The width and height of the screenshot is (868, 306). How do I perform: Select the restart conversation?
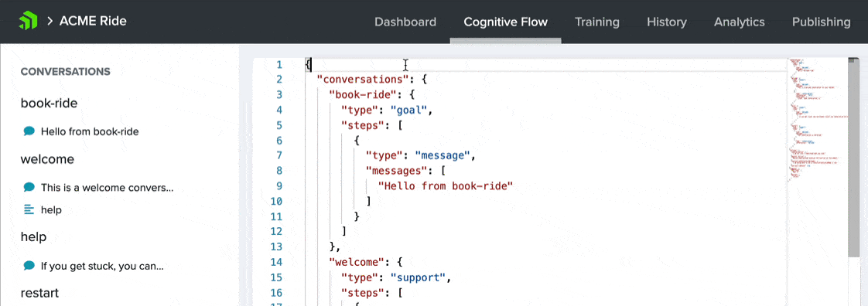(x=39, y=293)
